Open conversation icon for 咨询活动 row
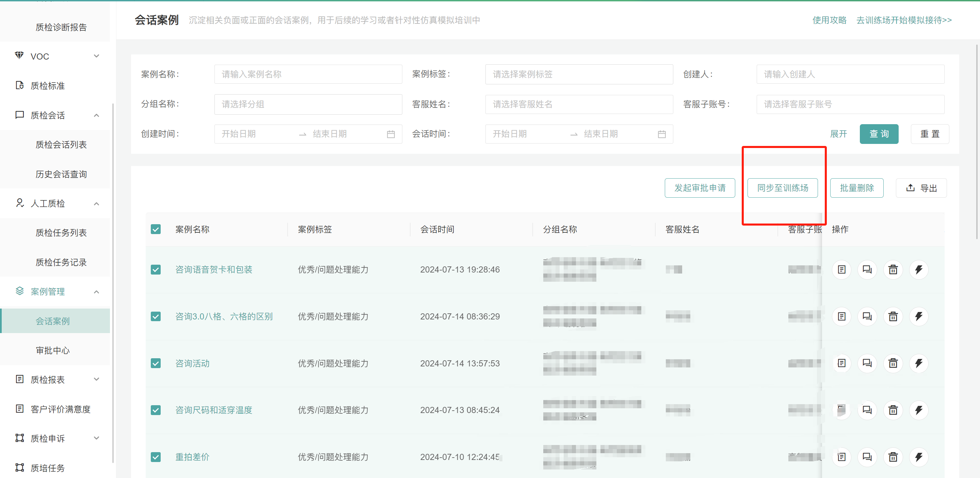980x478 pixels. tap(867, 363)
